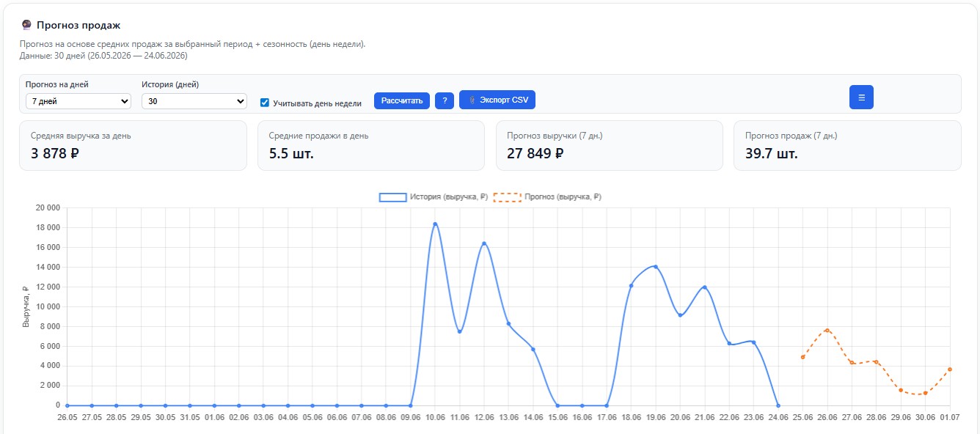Click the question mark help button
The image size is (980, 434).
point(445,100)
